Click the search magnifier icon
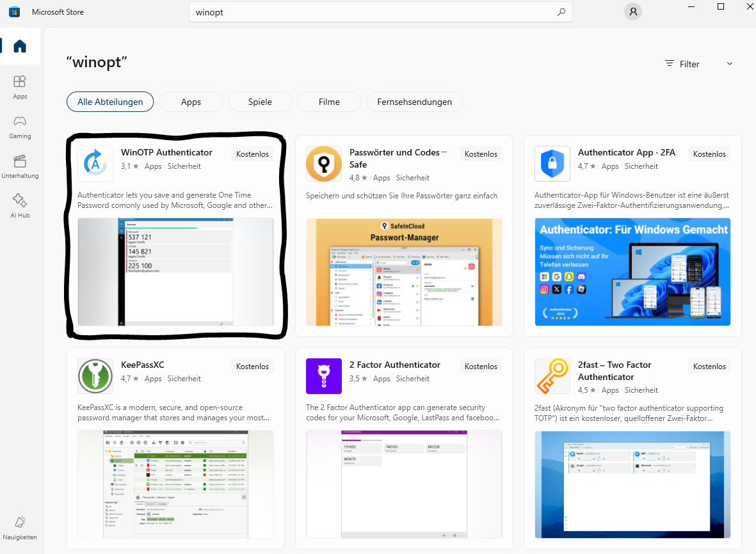 [561, 12]
